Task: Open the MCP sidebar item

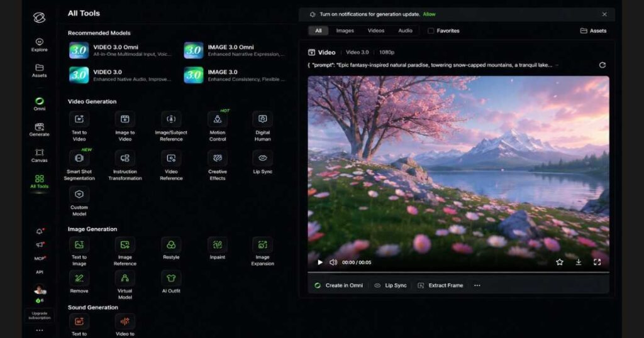Action: click(40, 258)
